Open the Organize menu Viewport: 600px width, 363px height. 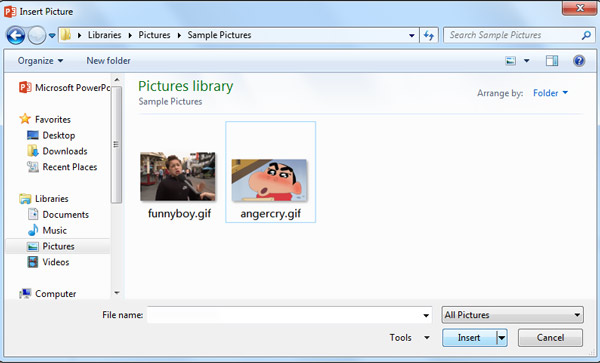40,60
